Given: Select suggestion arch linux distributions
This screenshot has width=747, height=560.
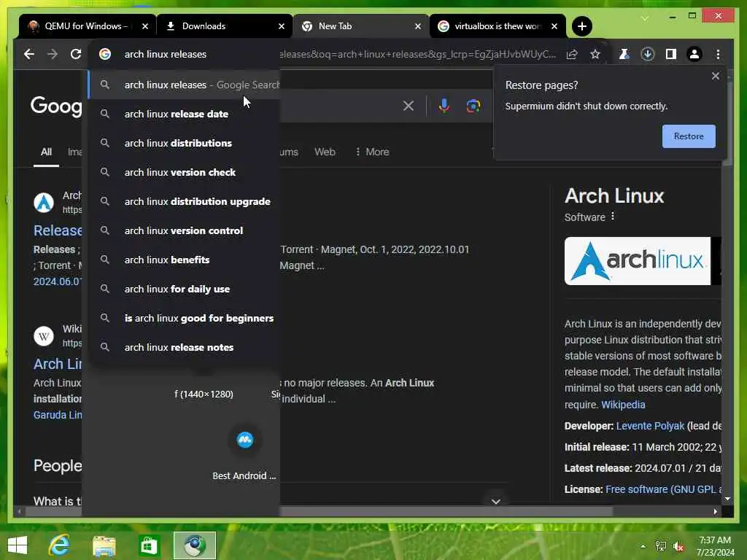Looking at the screenshot, I should [x=185, y=143].
